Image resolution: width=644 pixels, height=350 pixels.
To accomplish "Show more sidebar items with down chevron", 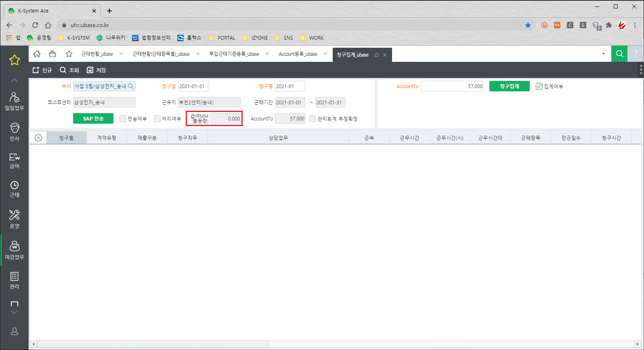I will click(x=14, y=312).
